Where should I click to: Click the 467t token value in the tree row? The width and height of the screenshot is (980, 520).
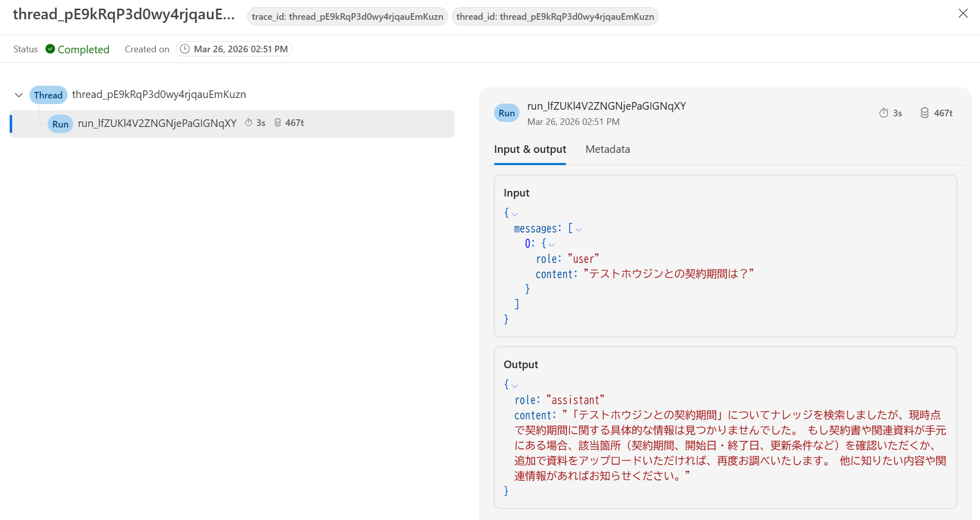(295, 123)
